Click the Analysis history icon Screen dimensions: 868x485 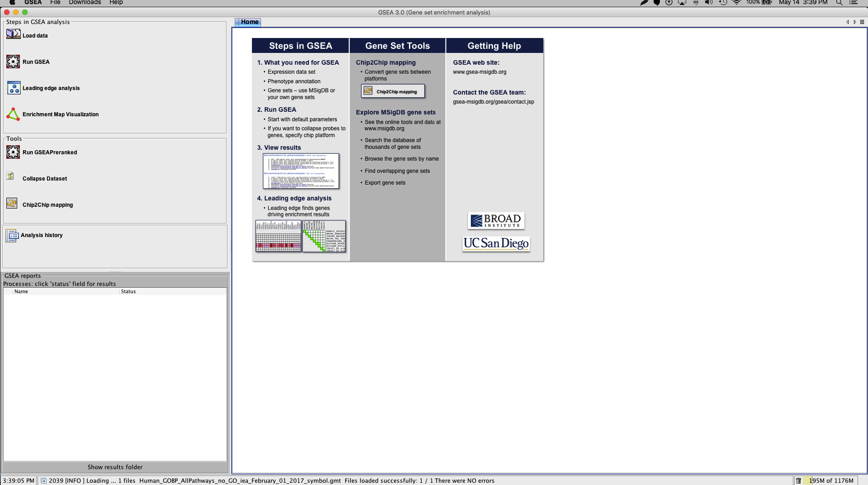(12, 235)
